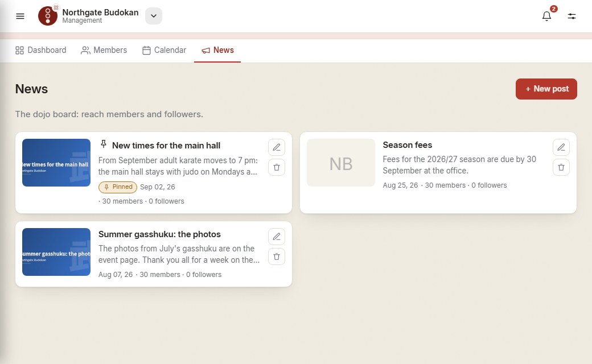This screenshot has width=592, height=364.
Task: Open the notifications bell
Action: coord(546,16)
